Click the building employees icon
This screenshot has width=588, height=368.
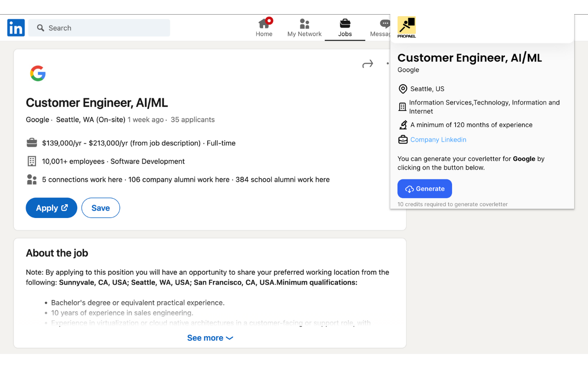point(32,161)
